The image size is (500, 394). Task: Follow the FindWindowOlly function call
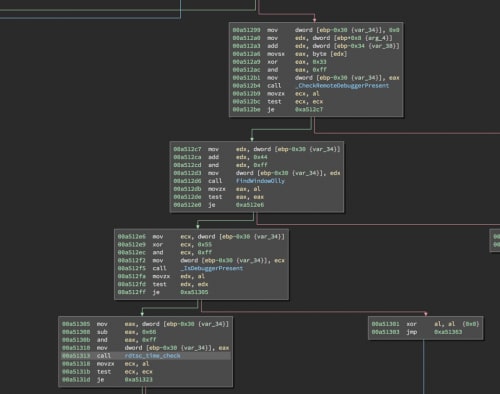pyautogui.click(x=260, y=181)
